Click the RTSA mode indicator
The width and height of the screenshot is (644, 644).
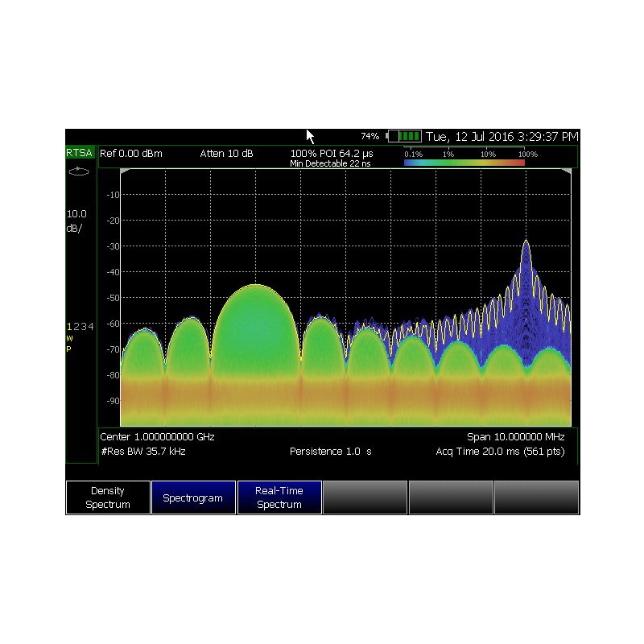coord(79,153)
